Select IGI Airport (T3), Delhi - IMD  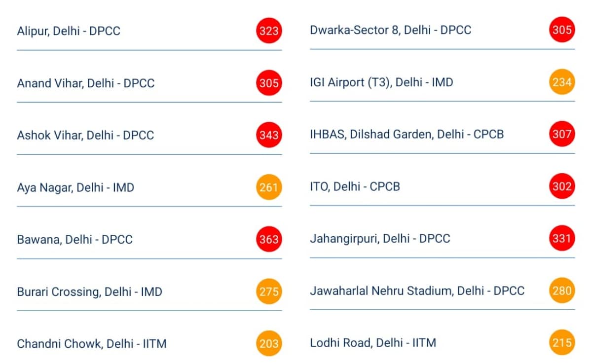point(381,82)
